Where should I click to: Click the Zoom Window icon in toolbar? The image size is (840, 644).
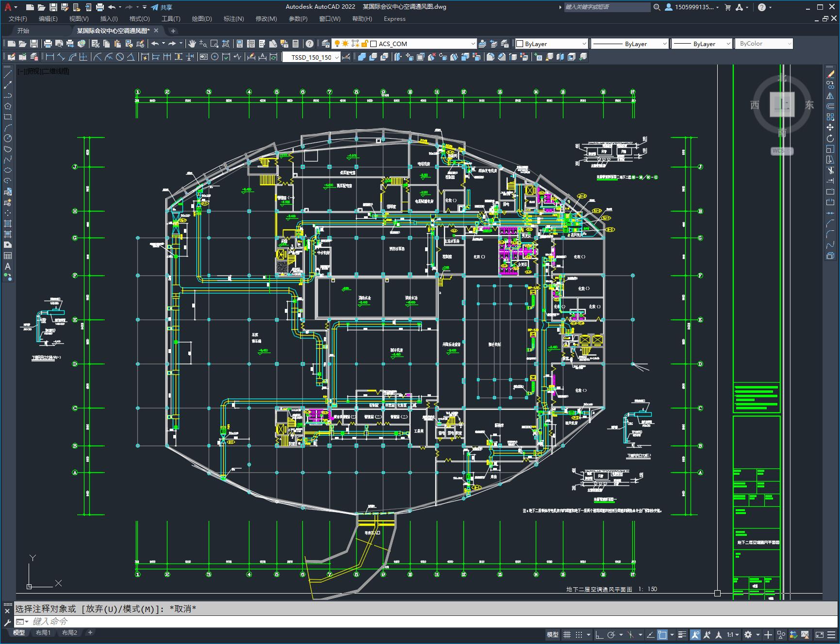(214, 44)
